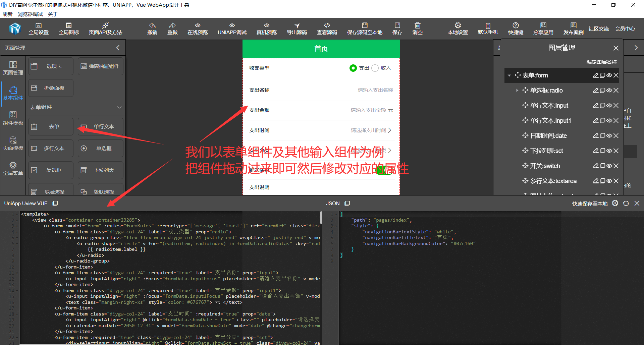
Task: Select 基本组件 in the left sidebar
Action: pyautogui.click(x=13, y=93)
